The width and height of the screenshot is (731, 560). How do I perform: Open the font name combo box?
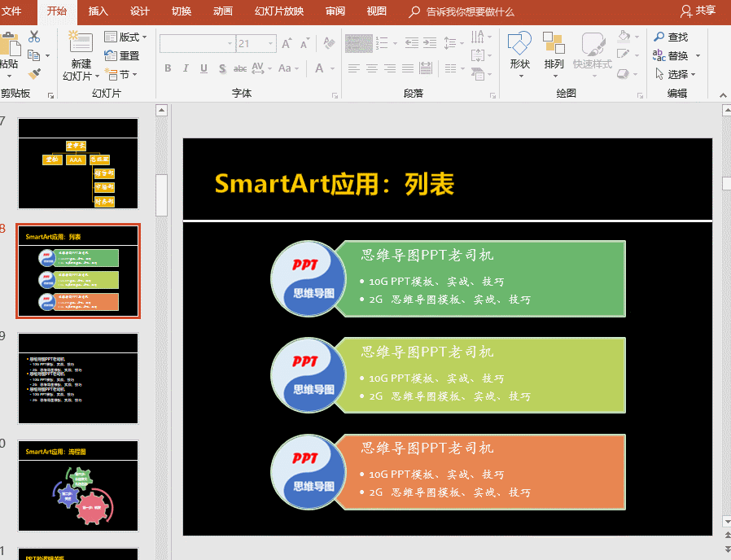[x=196, y=43]
